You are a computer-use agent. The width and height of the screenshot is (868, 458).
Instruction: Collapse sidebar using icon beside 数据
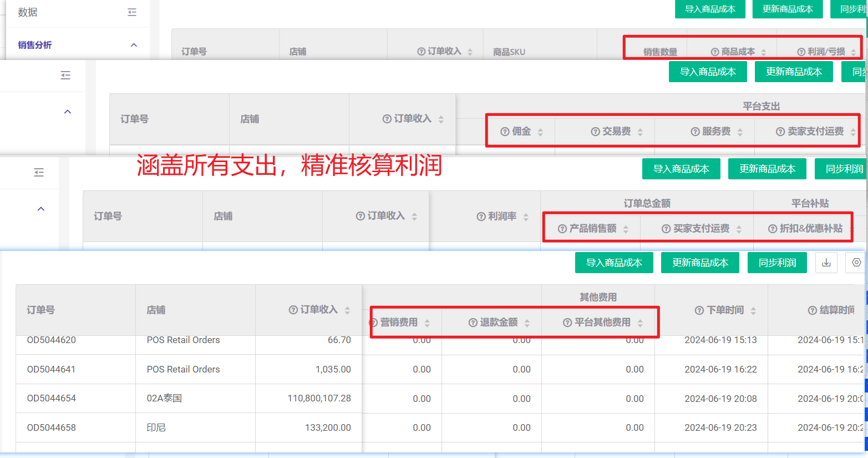(132, 12)
